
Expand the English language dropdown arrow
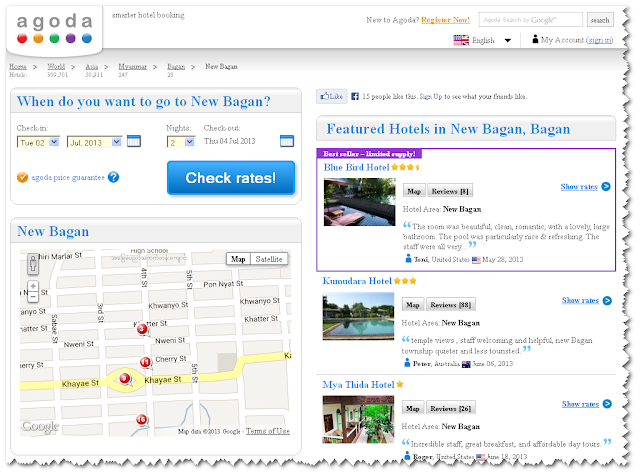point(508,40)
